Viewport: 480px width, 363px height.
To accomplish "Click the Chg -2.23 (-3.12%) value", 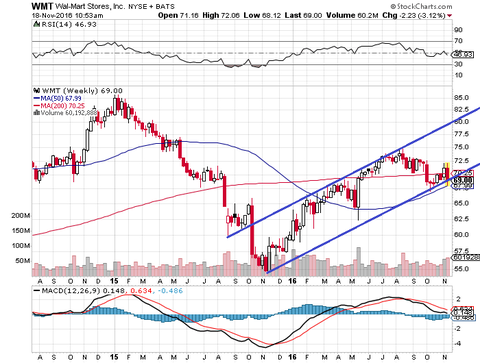I will (414, 15).
